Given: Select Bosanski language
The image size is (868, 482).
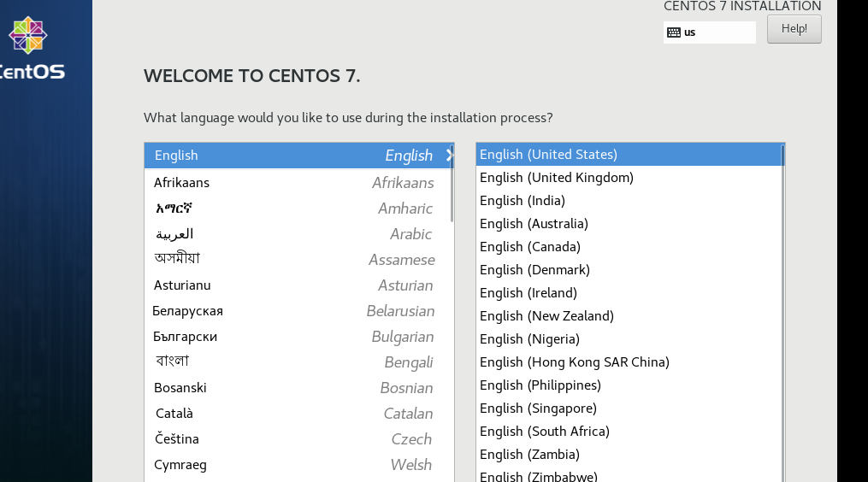Looking at the screenshot, I should [298, 387].
